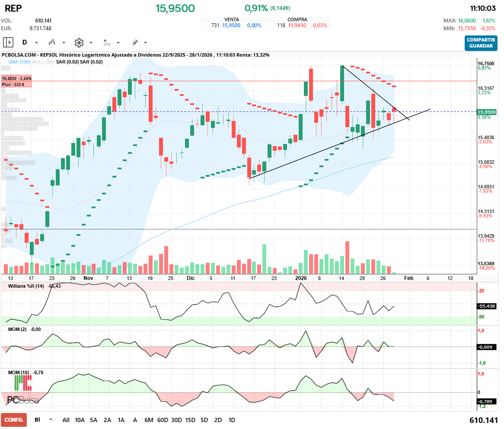
Task: Click the VOL value 610.141
Action: coord(43,21)
